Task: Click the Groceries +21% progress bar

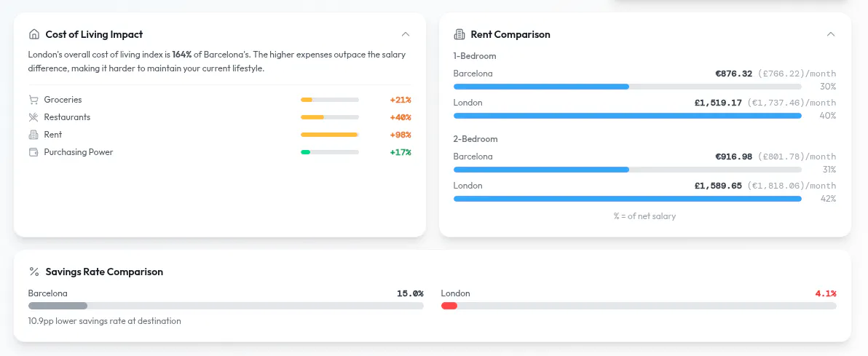Action: [x=329, y=100]
